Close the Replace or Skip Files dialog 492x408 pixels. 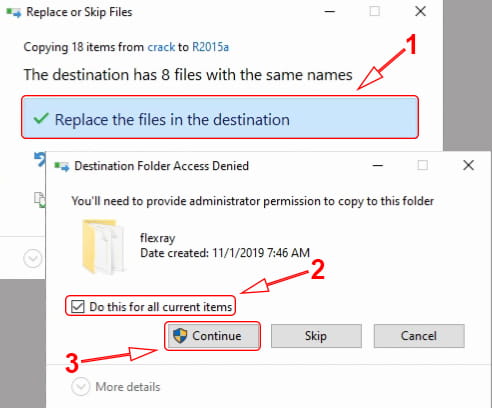click(421, 12)
